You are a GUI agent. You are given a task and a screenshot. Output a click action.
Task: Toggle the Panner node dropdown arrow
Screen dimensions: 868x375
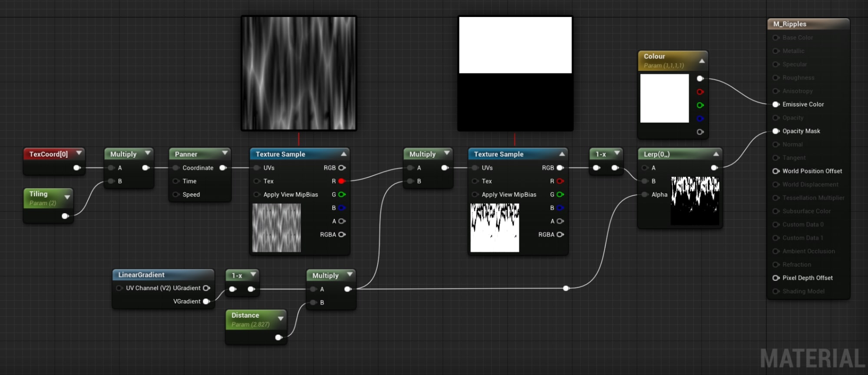pos(225,153)
